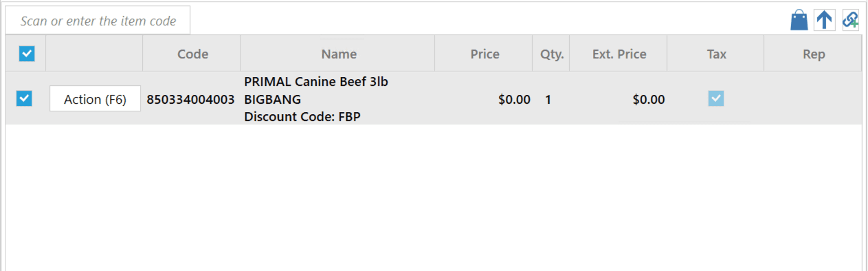The height and width of the screenshot is (271, 868).
Task: Sort by the Name column header
Action: point(339,54)
